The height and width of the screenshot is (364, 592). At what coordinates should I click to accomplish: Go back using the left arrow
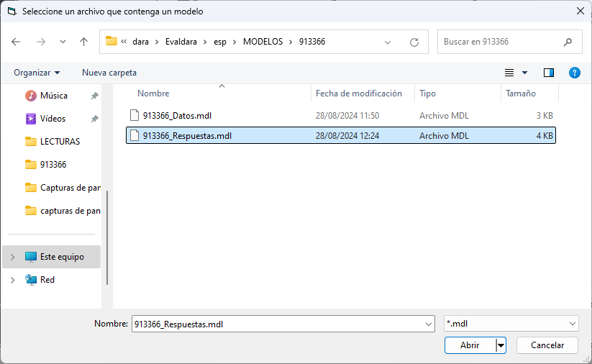click(x=16, y=42)
